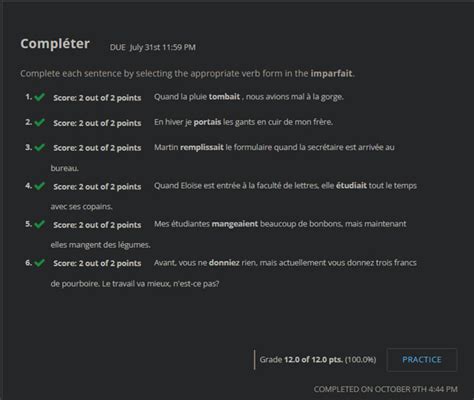Select the answer word 'étudiait'
The width and height of the screenshot is (474, 400).
(x=351, y=185)
